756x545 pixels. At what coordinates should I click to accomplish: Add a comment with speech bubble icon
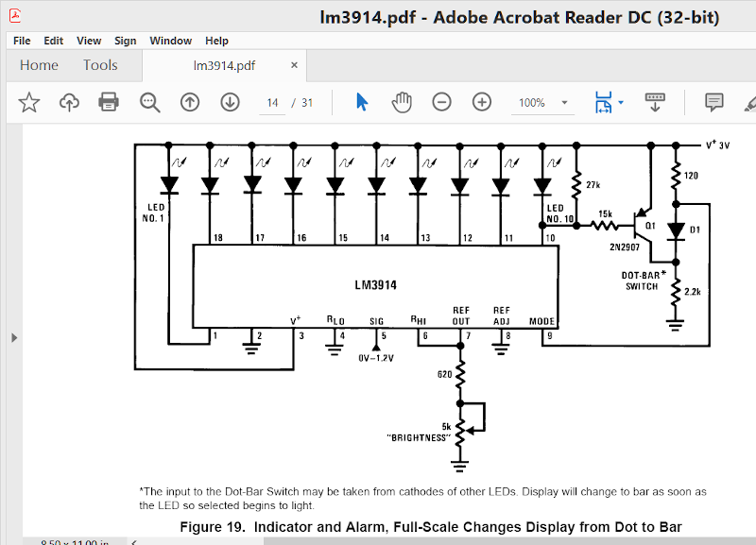pyautogui.click(x=714, y=102)
